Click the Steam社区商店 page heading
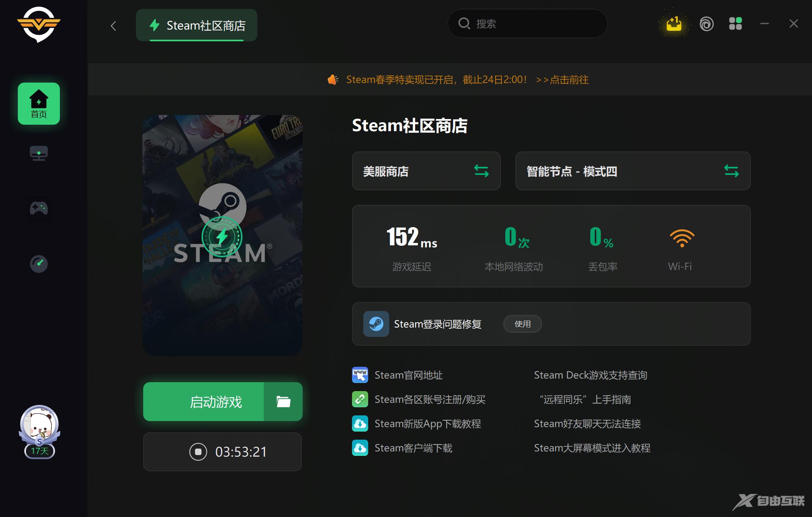This screenshot has height=517, width=812. point(409,126)
